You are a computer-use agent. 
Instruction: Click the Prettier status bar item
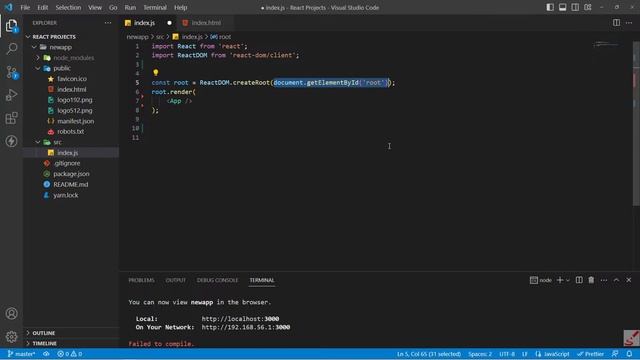(x=590, y=354)
